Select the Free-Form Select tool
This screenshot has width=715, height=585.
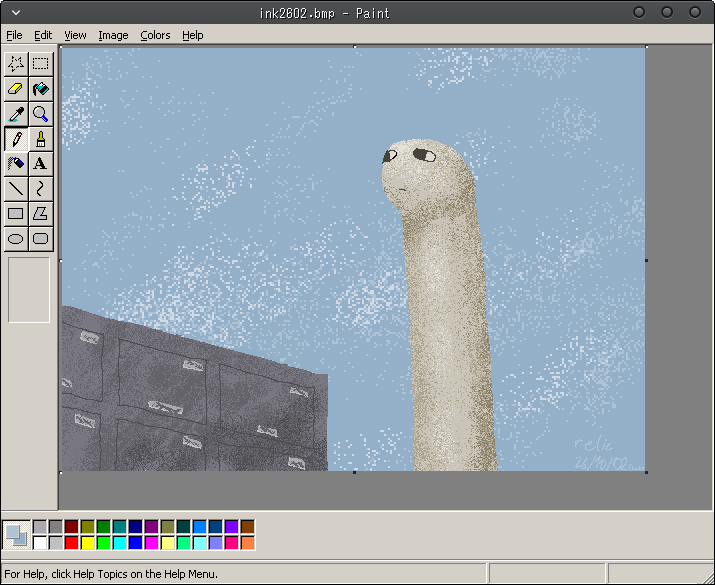(16, 63)
